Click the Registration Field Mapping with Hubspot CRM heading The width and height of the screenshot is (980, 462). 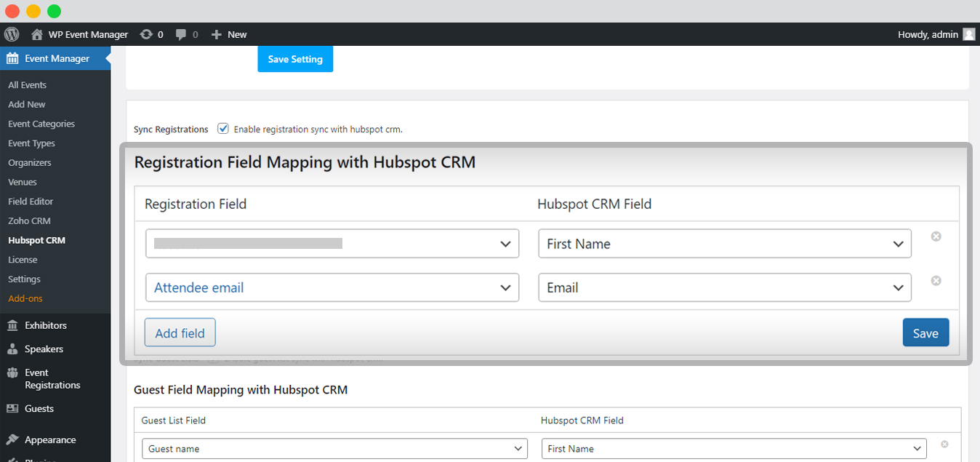305,162
